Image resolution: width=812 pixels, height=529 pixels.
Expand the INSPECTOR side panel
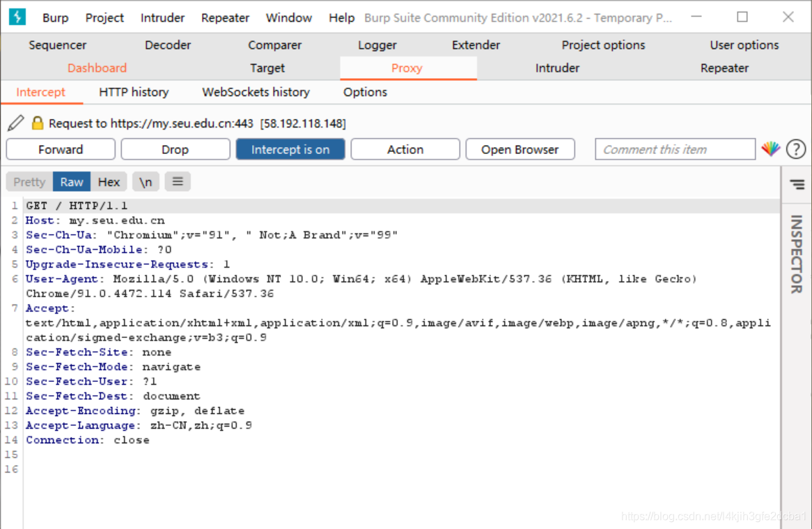coord(797,254)
